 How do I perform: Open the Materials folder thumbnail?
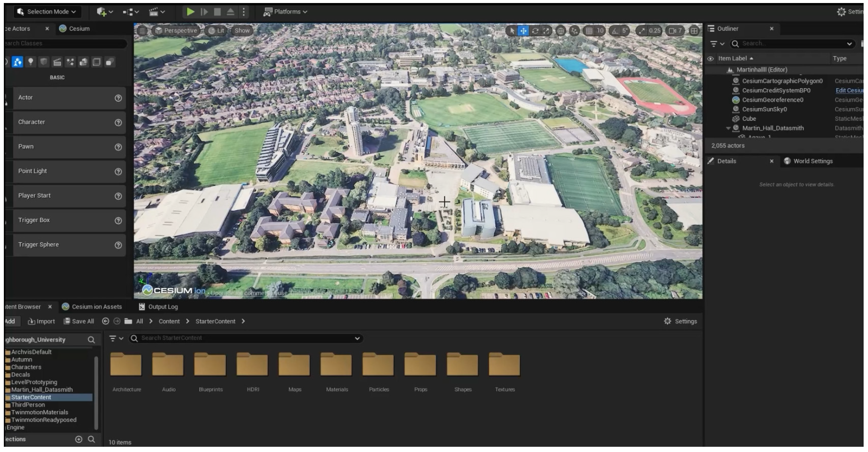(x=336, y=364)
